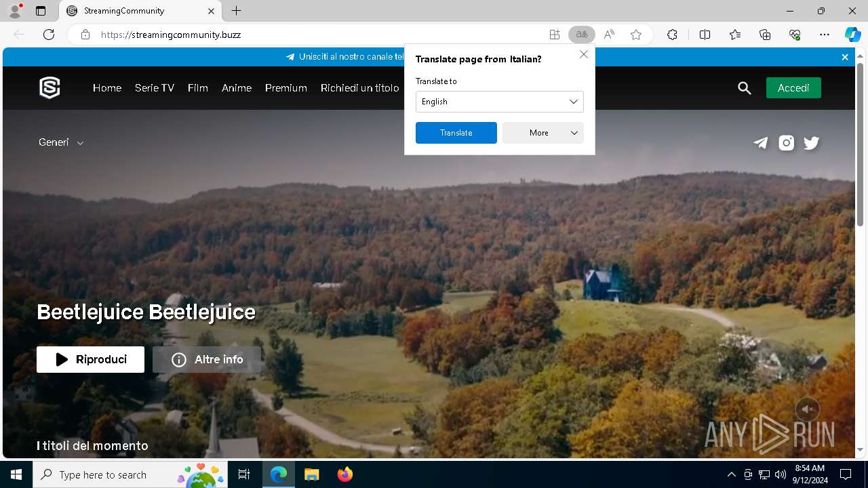The image size is (868, 488).
Task: Open the tab actions menu icon
Action: click(x=41, y=11)
